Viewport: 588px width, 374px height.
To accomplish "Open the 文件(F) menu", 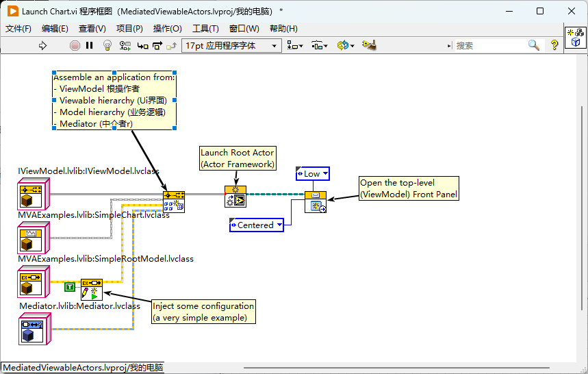I will pyautogui.click(x=18, y=29).
